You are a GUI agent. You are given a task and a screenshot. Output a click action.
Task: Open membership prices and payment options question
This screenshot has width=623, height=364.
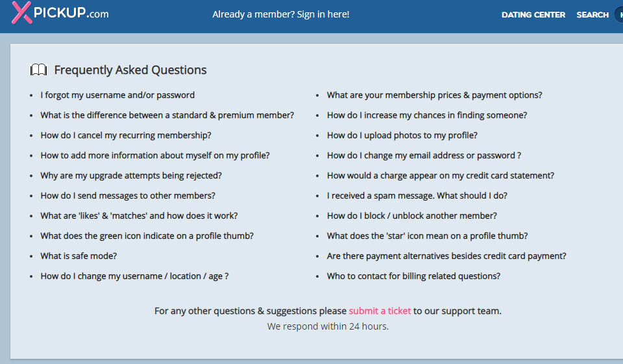point(434,95)
